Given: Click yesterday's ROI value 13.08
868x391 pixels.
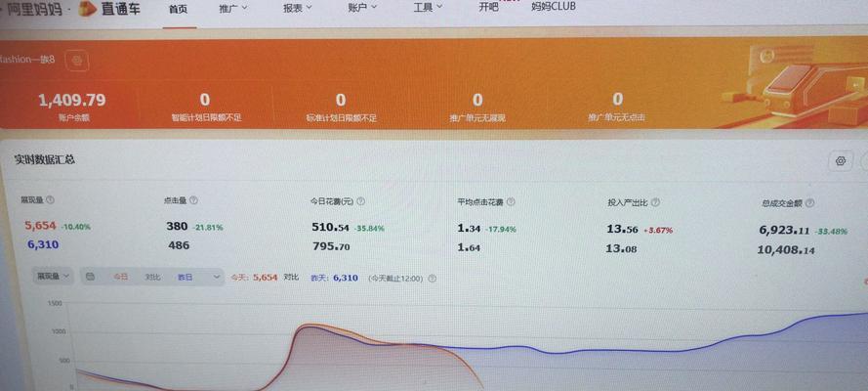Looking at the screenshot, I should pos(621,248).
